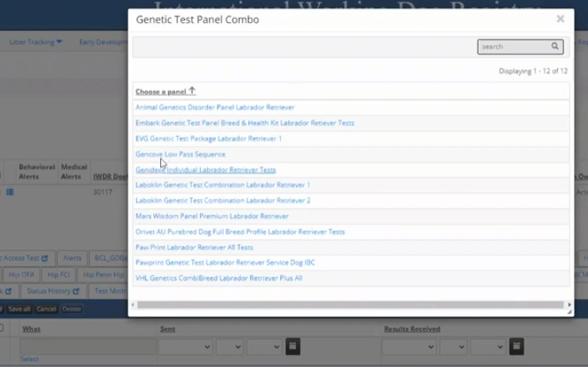This screenshot has height=367, width=588.
Task: Open the Test Matrix tab
Action: 109,291
